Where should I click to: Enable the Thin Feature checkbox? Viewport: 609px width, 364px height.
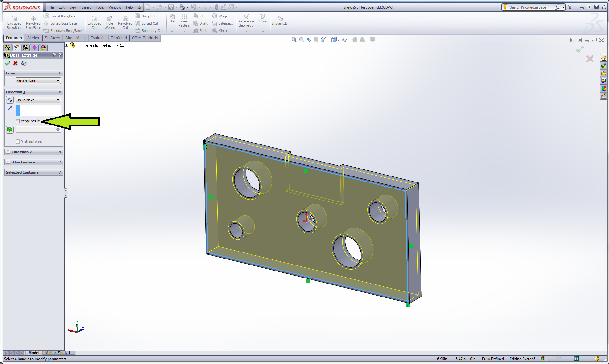8,162
